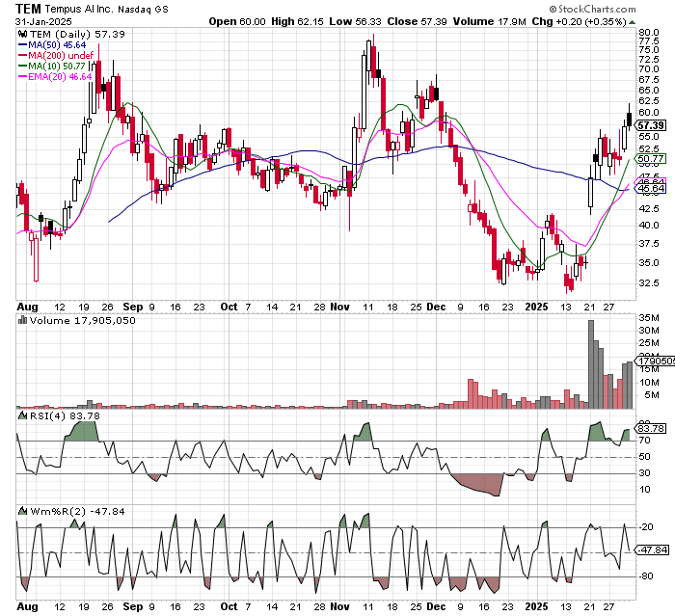The width and height of the screenshot is (675, 616).
Task: Click the Aug label on the bottom date axis
Action: point(27,606)
